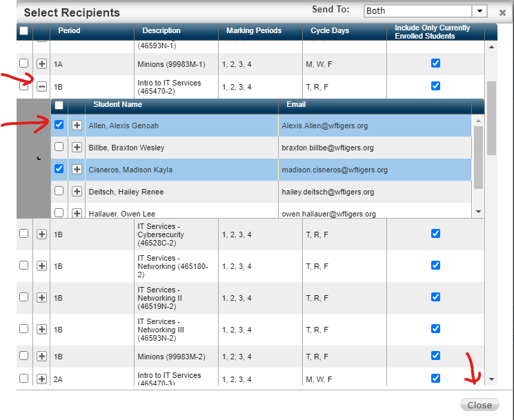
Task: Uncheck enrolled-only for IT Services - Networking II
Action: 435,297
